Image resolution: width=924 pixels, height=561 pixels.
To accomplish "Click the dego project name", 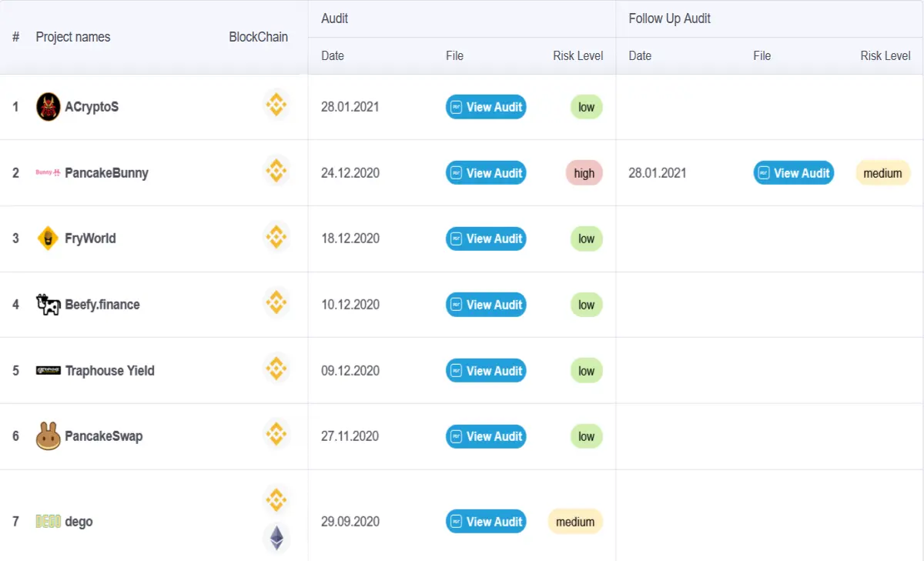I will [79, 522].
